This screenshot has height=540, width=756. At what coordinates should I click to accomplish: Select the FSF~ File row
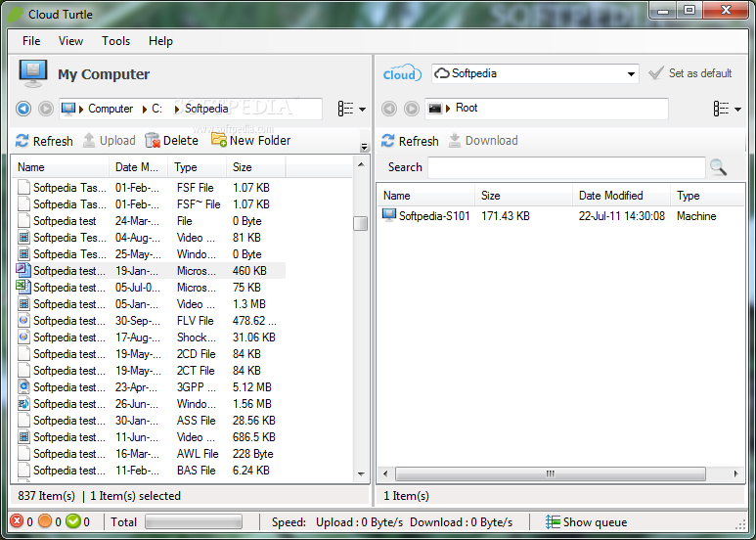pos(151,204)
